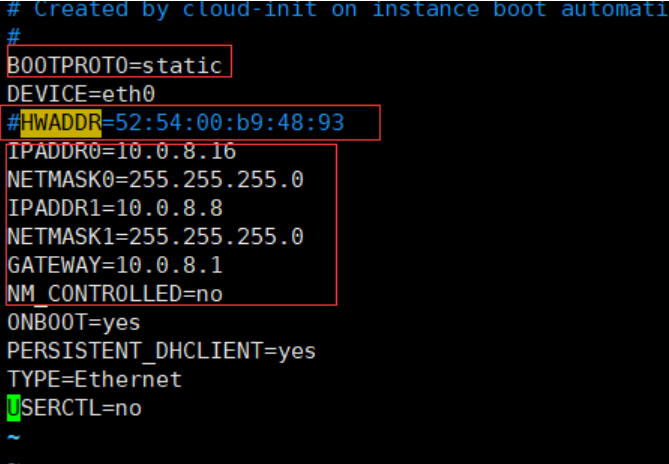Click the tilde empty-line marker
The height and width of the screenshot is (464, 669).
tap(14, 438)
